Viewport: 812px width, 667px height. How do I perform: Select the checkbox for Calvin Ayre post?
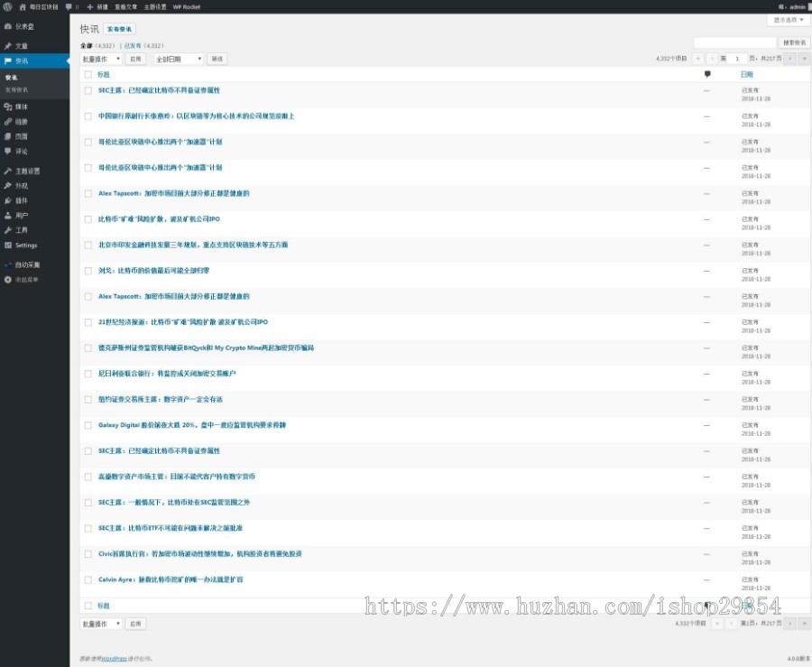(88, 579)
